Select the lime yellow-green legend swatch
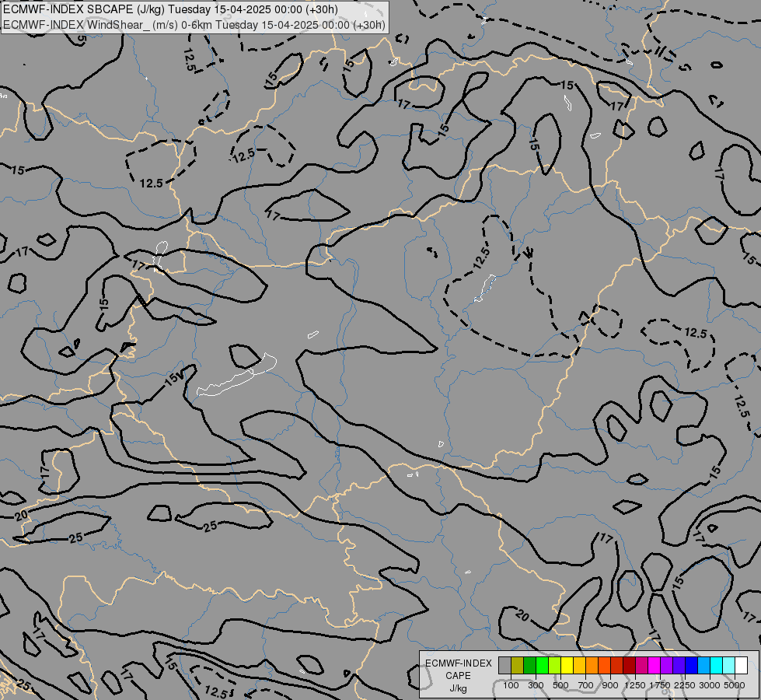The image size is (761, 700). tap(554, 666)
